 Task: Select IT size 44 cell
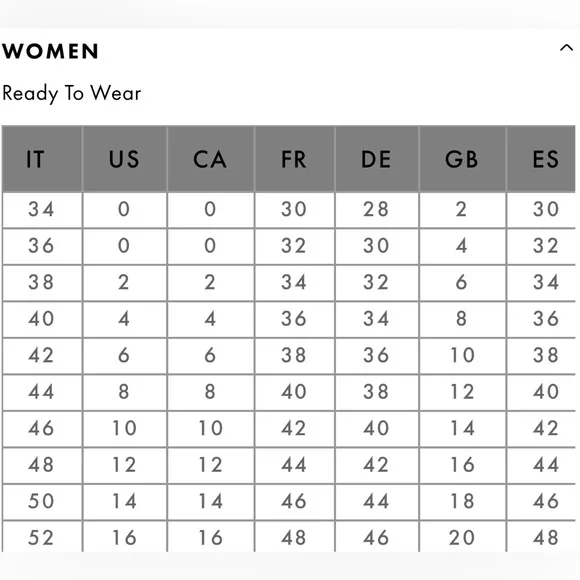[42, 392]
